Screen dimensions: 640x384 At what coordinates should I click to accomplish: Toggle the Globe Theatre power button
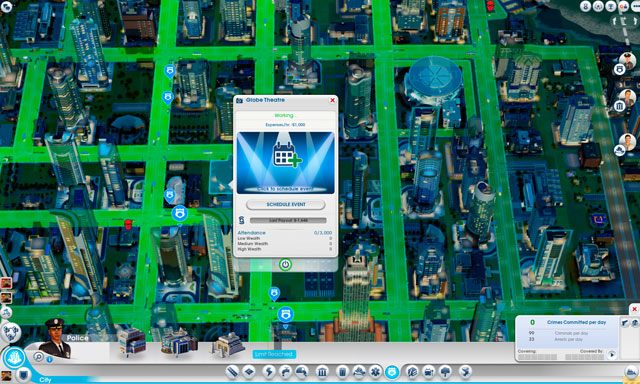pos(285,264)
